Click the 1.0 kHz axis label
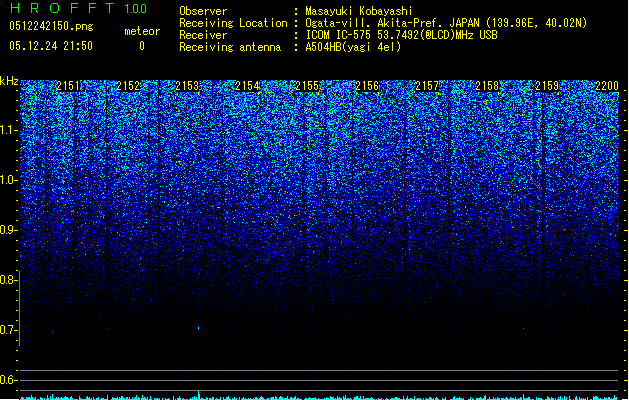 tap(9, 180)
